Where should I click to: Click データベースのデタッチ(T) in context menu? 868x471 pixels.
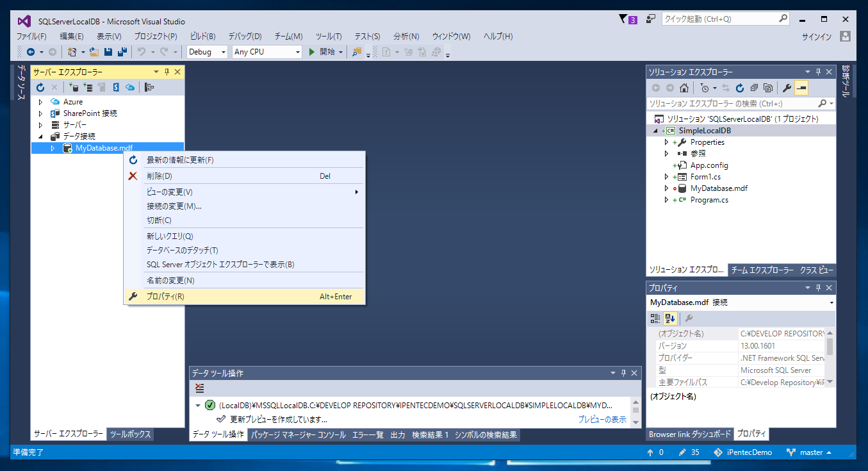(x=243, y=251)
